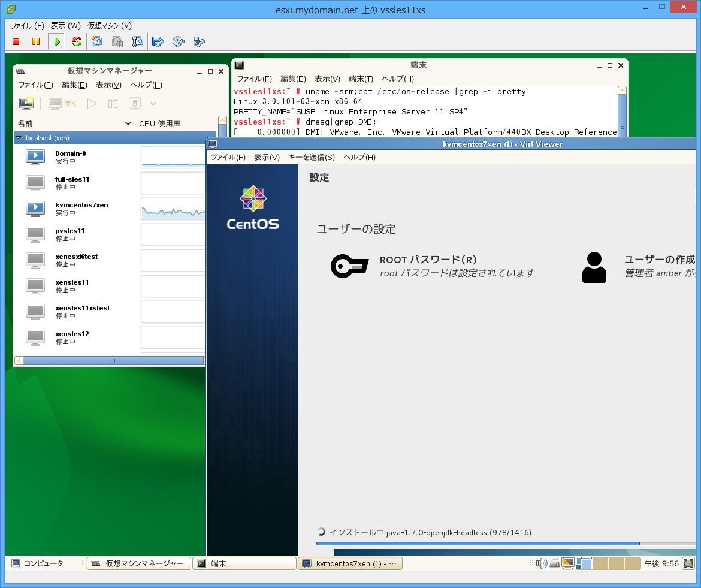
Task: Click the Take Snapshot clock icon
Action: click(x=96, y=41)
